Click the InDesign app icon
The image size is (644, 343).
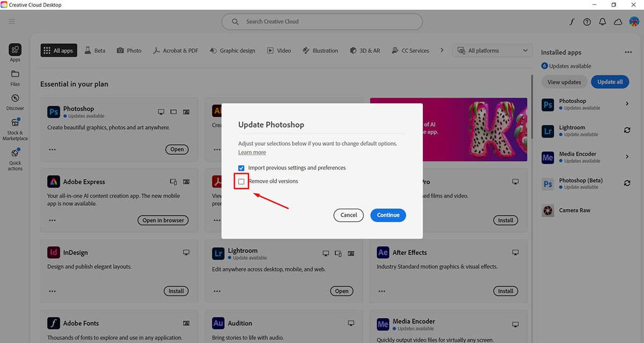click(x=54, y=252)
